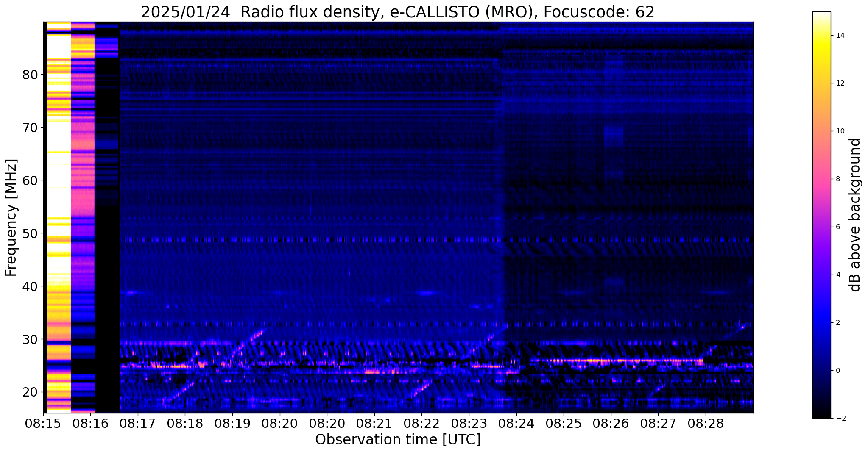This screenshot has width=868, height=452.
Task: Click the colorbar tick label 0
Action: [x=837, y=371]
